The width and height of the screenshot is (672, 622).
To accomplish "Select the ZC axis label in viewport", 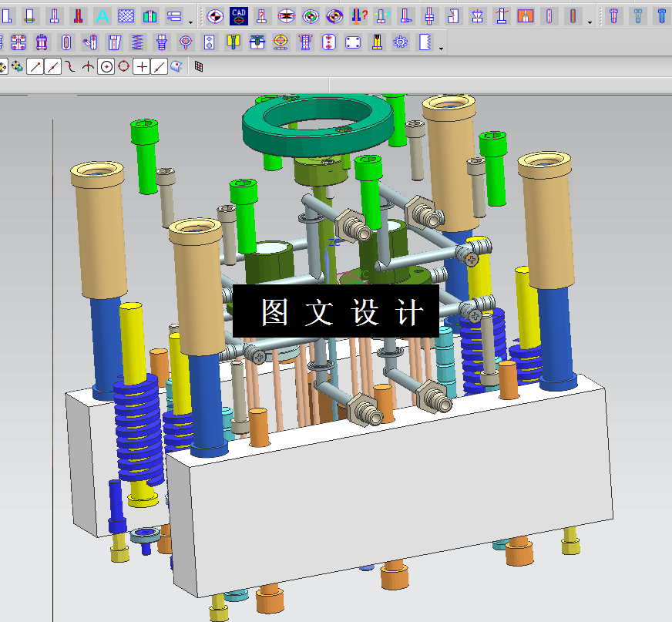I will tap(334, 242).
